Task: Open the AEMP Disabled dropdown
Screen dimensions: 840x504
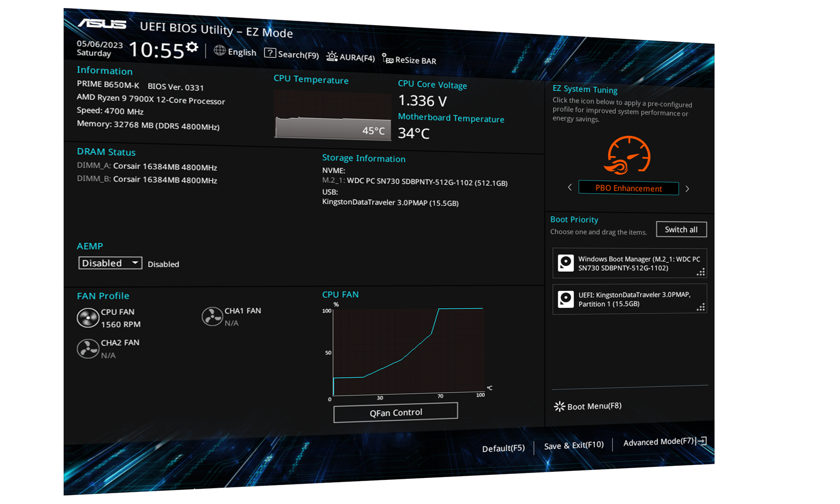Action: click(x=110, y=263)
